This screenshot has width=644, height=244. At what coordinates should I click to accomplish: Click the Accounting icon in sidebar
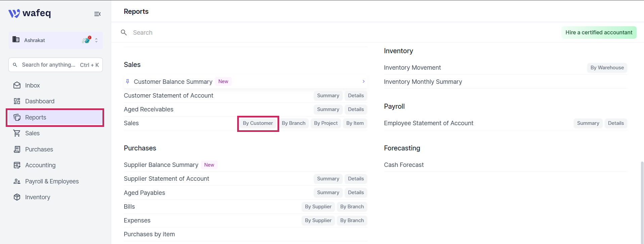click(17, 165)
